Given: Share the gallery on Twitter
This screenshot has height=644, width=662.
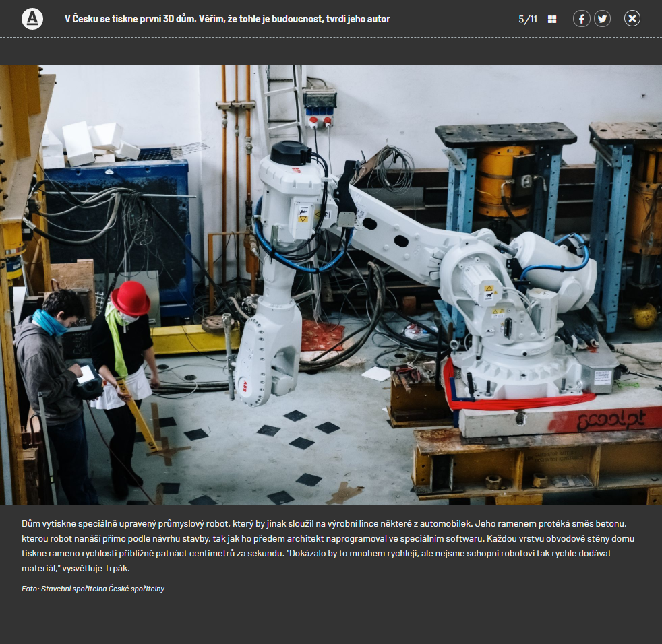Looking at the screenshot, I should [602, 19].
